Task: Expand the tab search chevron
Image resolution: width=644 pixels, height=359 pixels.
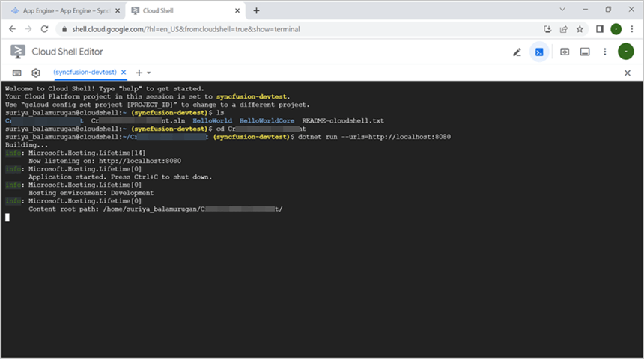Action: [x=562, y=10]
